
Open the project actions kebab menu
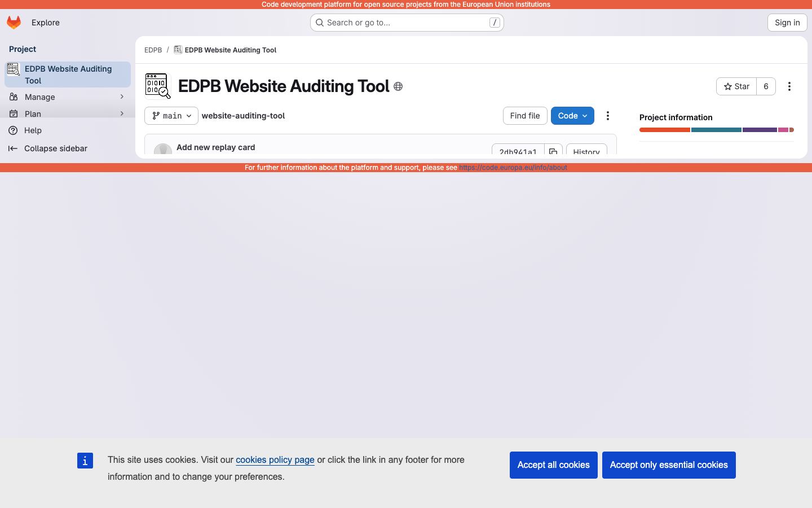[x=789, y=86]
